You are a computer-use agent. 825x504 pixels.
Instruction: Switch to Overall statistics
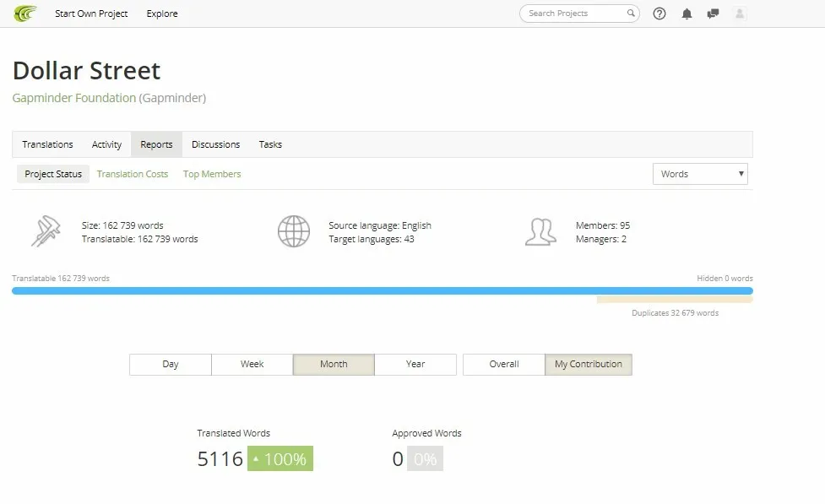(504, 364)
